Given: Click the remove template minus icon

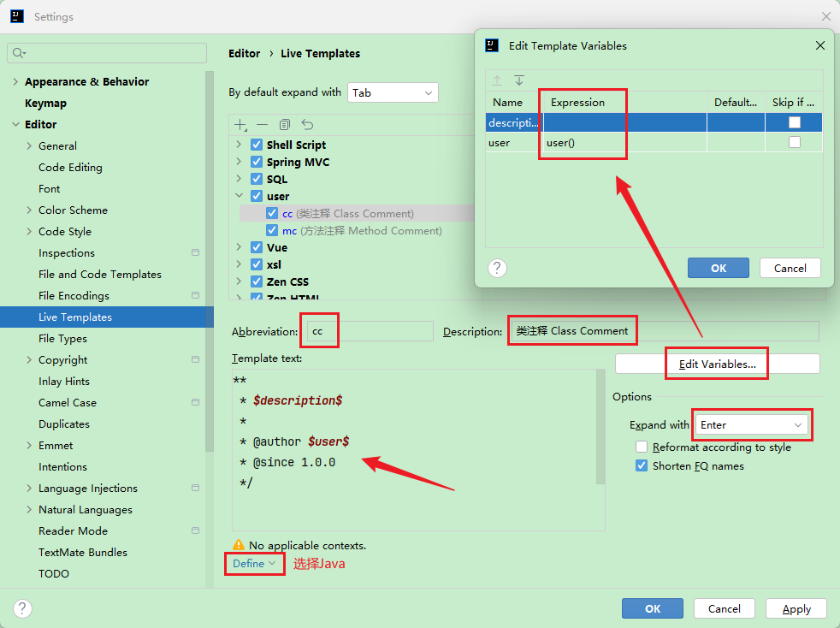Looking at the screenshot, I should click(263, 125).
